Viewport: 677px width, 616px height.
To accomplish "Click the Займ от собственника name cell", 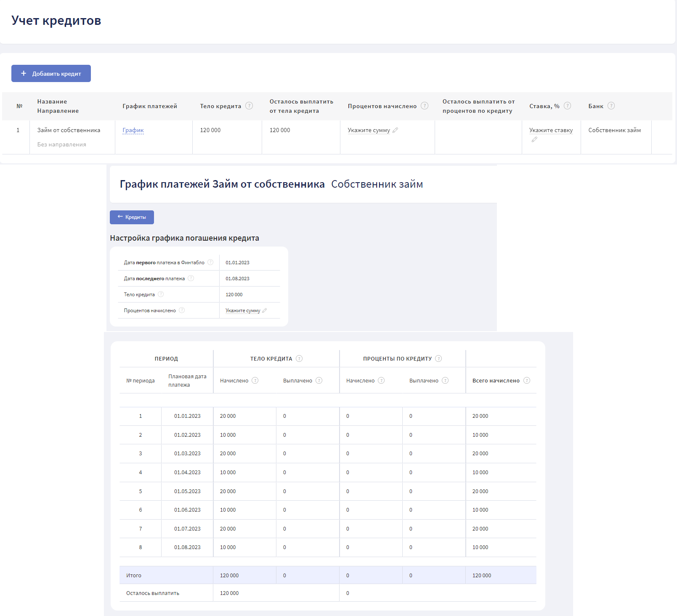I will pyautogui.click(x=69, y=130).
